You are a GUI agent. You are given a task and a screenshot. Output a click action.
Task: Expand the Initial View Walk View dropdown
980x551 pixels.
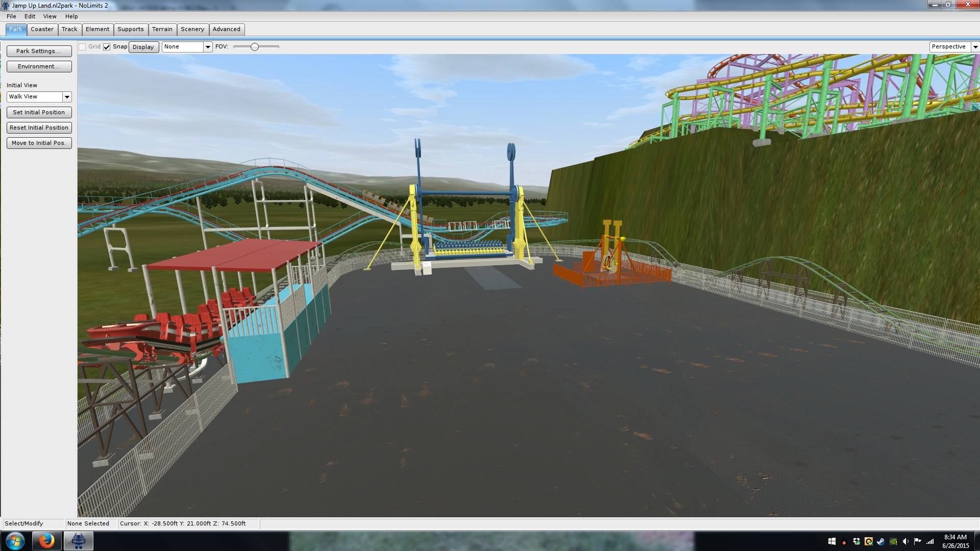67,97
